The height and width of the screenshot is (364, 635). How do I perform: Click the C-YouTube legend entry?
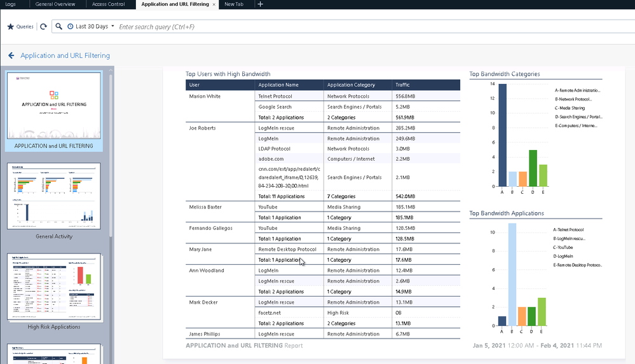(563, 247)
